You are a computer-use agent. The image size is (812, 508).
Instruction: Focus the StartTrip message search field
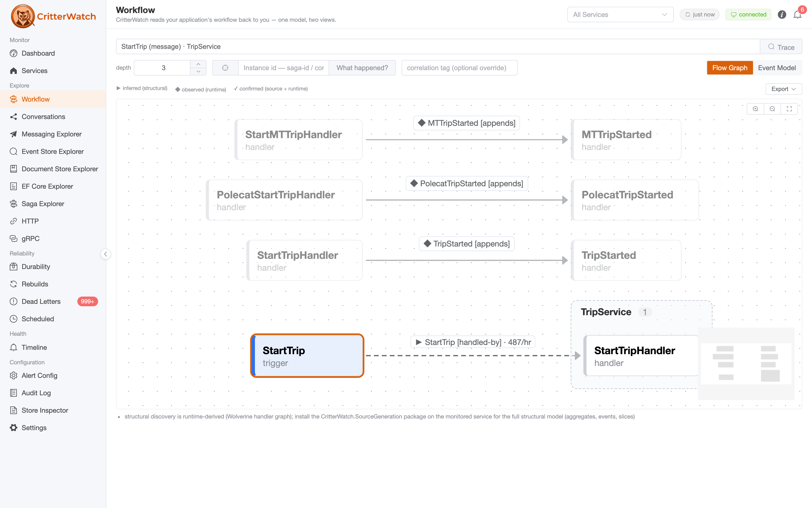(438, 47)
